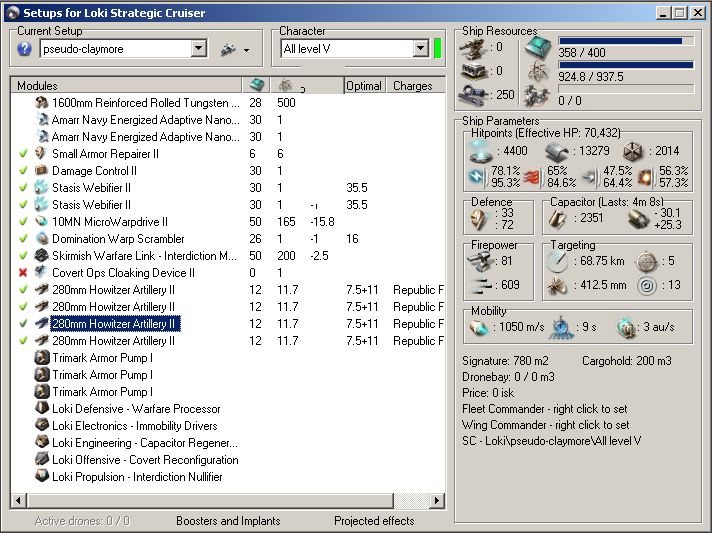712x533 pixels.
Task: Click the scan resolution icon showing 412.5 mm
Action: click(x=557, y=286)
